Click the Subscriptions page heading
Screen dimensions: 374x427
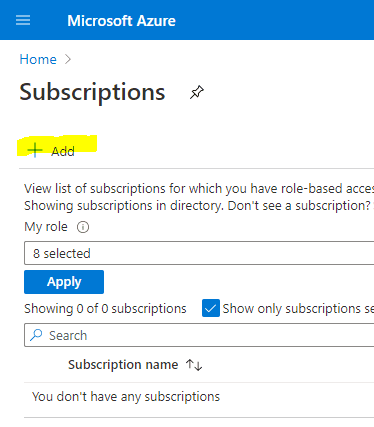pyautogui.click(x=92, y=92)
